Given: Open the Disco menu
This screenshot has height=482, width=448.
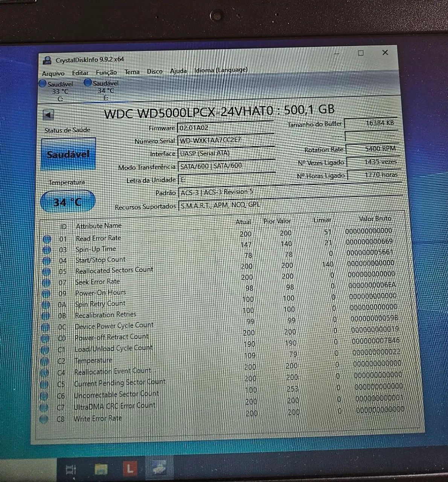Looking at the screenshot, I should click(154, 71).
